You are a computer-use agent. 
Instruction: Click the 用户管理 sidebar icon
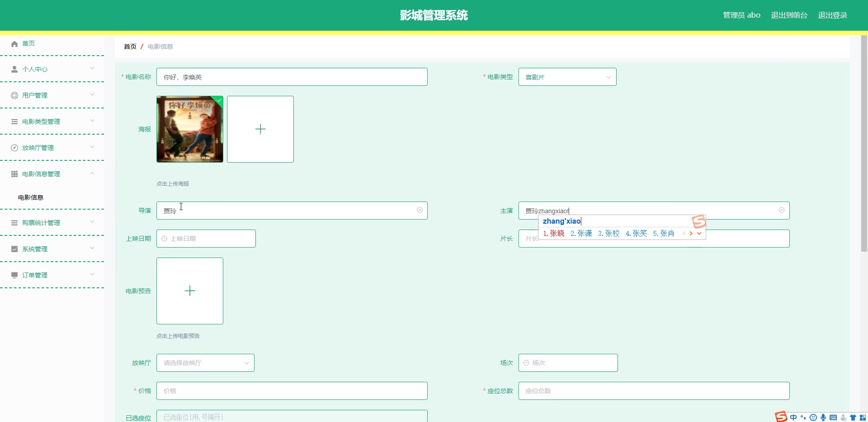click(14, 95)
